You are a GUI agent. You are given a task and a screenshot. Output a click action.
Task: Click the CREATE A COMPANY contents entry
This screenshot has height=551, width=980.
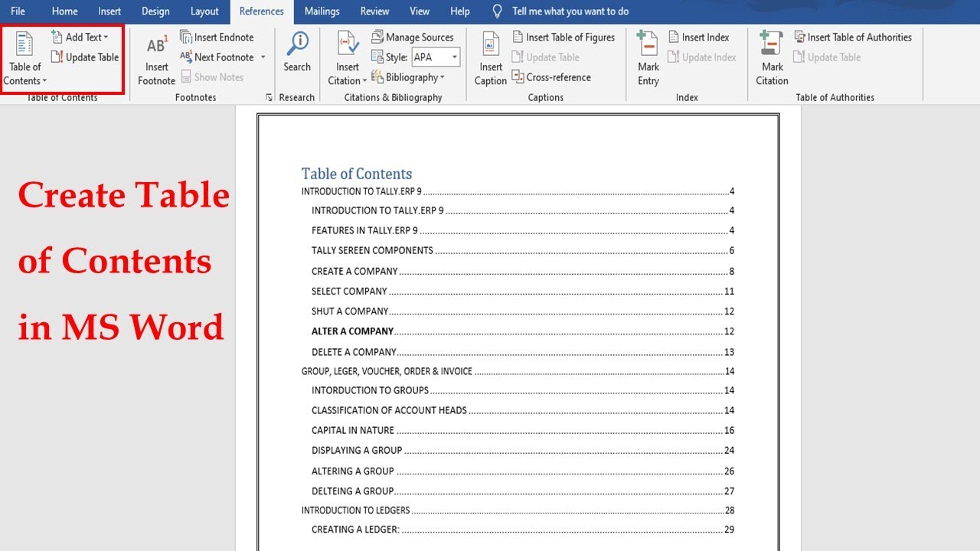pyautogui.click(x=354, y=271)
